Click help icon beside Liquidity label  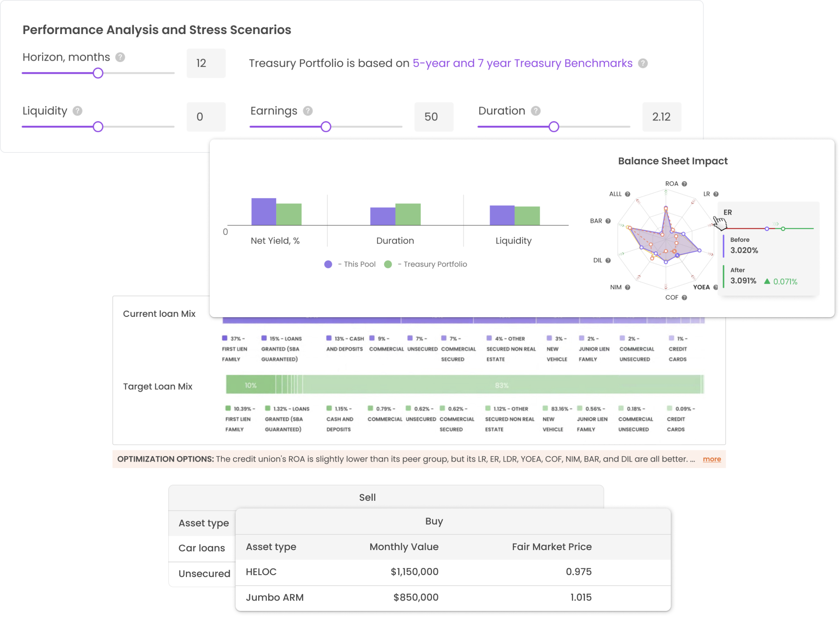pos(77,111)
